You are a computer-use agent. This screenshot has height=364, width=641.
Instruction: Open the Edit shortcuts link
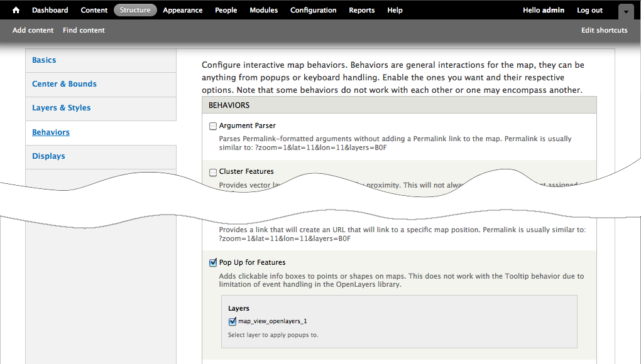[x=604, y=30]
